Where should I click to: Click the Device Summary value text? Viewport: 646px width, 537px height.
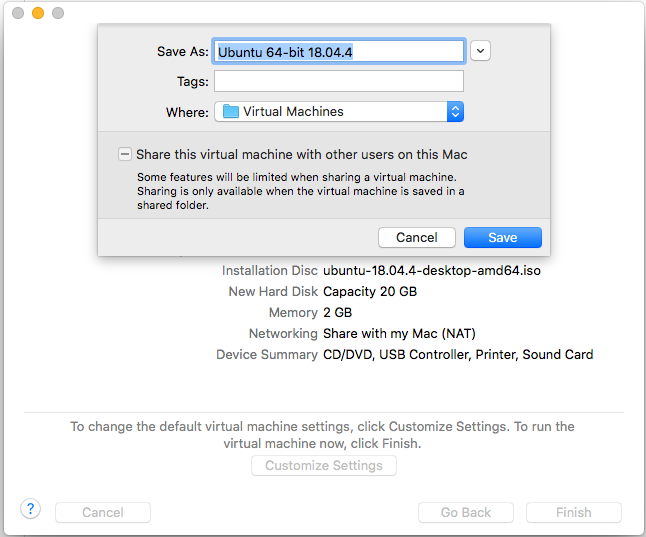pyautogui.click(x=458, y=354)
